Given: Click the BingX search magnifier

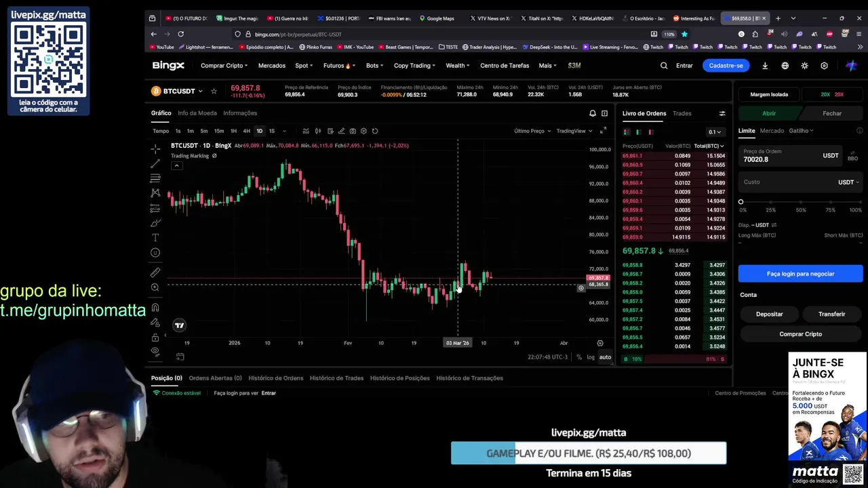Looking at the screenshot, I should pos(664,66).
